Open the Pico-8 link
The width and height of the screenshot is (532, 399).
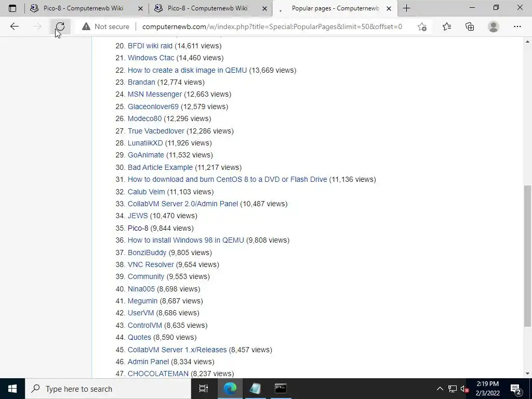pos(138,228)
